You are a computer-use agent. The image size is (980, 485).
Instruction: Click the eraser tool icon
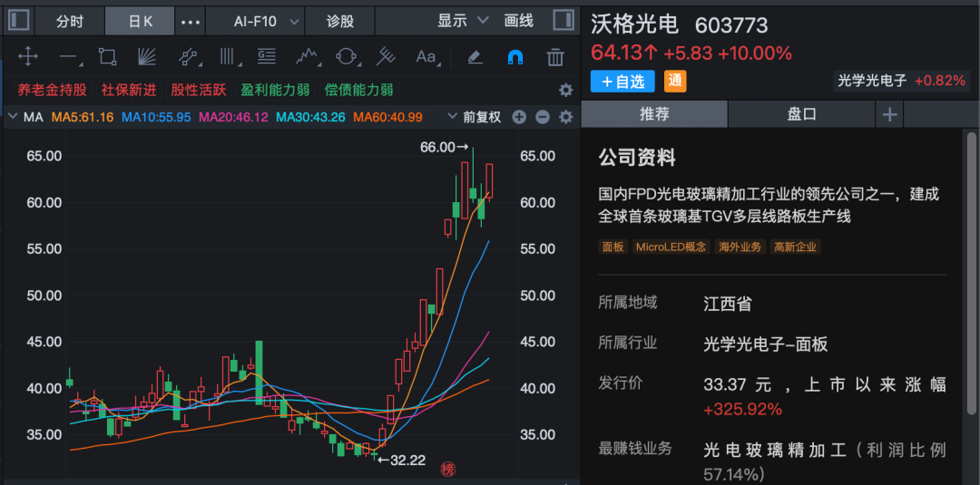pos(475,57)
